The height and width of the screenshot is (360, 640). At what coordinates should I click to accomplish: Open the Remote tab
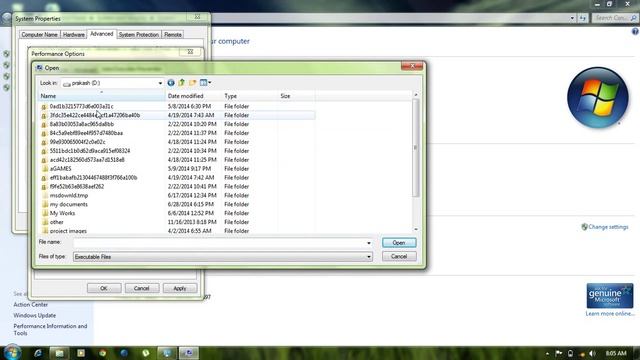point(173,35)
